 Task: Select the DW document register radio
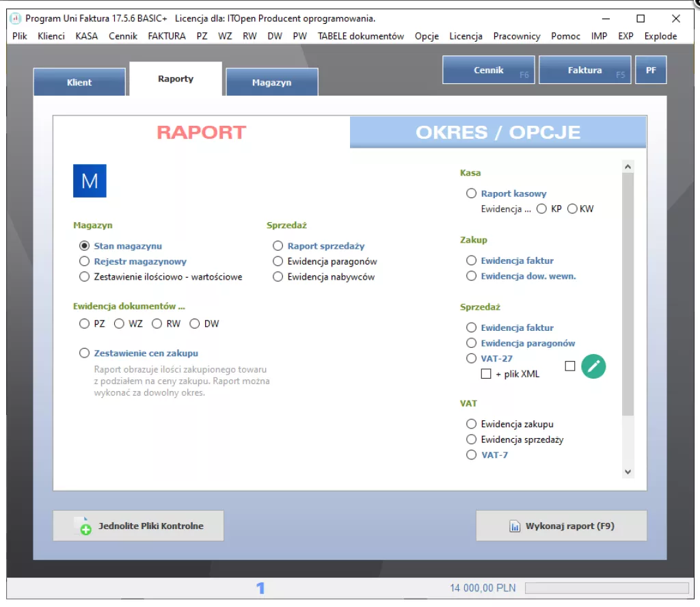(195, 323)
